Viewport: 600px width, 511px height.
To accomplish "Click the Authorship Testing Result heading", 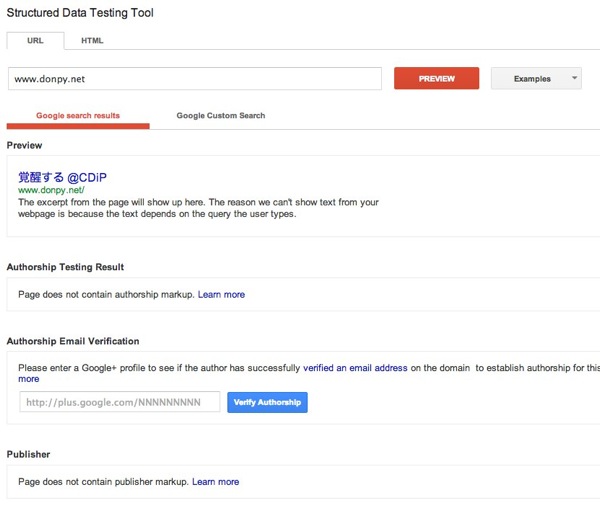I will pyautogui.click(x=65, y=267).
